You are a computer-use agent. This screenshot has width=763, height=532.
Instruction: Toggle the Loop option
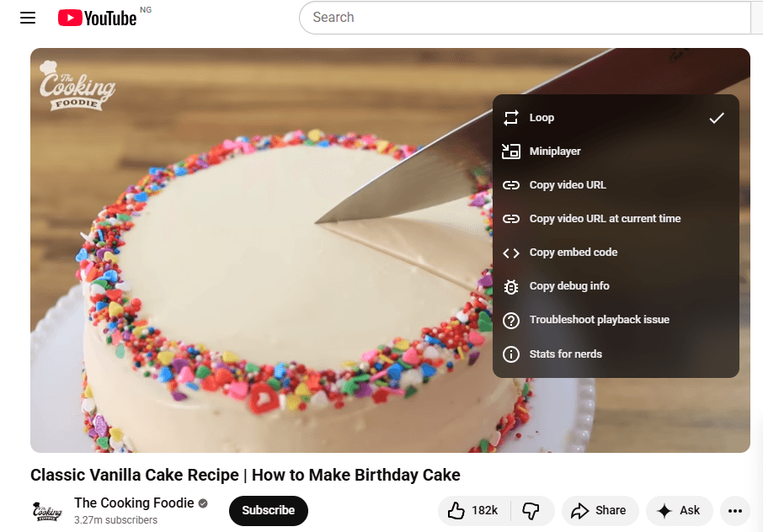point(616,118)
